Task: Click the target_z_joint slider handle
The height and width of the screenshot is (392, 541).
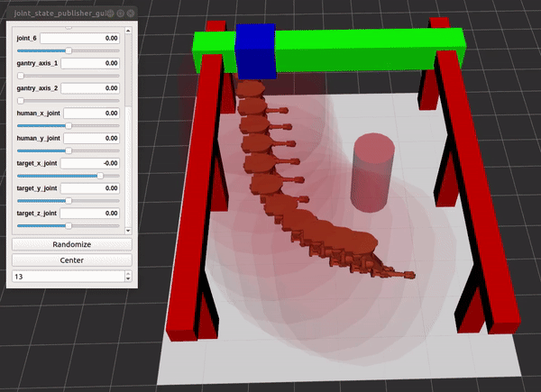Action: [x=69, y=226]
